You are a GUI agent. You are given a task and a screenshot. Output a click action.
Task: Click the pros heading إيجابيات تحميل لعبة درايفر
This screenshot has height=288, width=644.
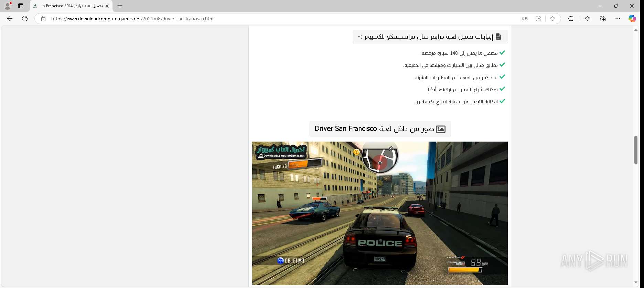[x=430, y=37]
